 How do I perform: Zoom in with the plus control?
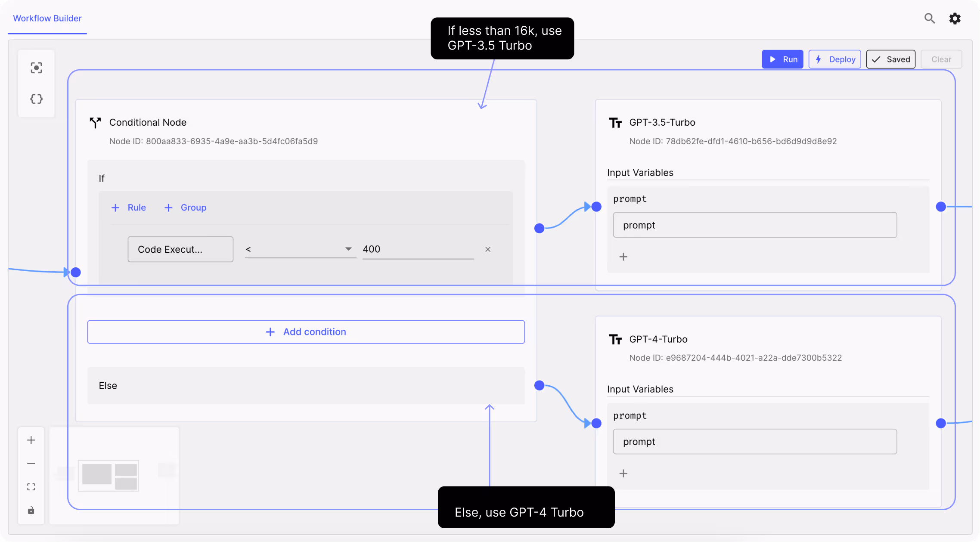tap(31, 440)
